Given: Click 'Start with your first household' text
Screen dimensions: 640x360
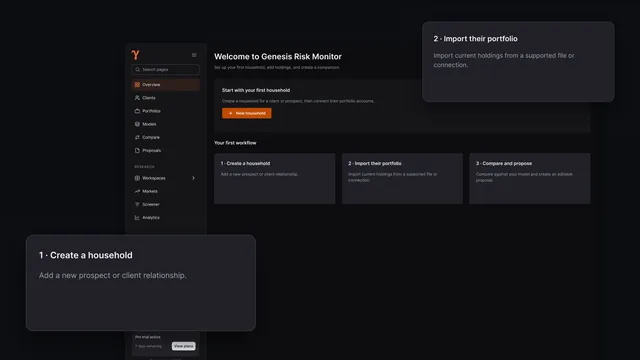Looking at the screenshot, I should point(256,90).
